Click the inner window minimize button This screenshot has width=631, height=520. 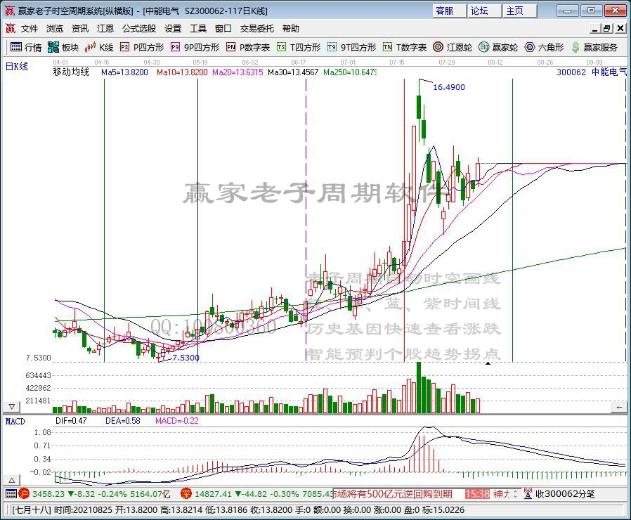click(595, 29)
